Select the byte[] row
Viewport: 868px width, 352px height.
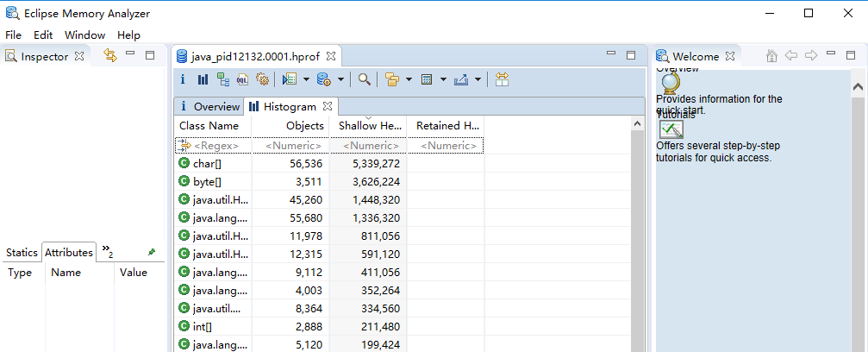[x=403, y=181]
